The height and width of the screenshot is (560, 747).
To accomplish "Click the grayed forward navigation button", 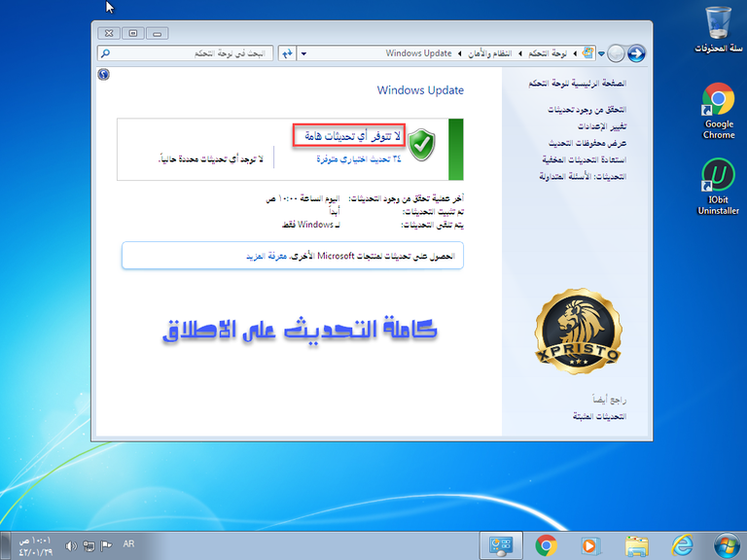I will 616,53.
